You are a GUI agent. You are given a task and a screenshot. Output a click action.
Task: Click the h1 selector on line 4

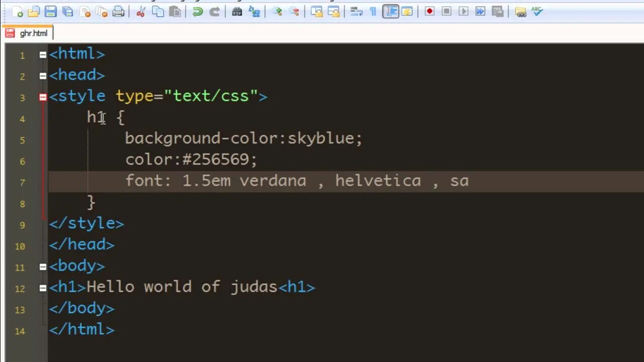point(96,118)
